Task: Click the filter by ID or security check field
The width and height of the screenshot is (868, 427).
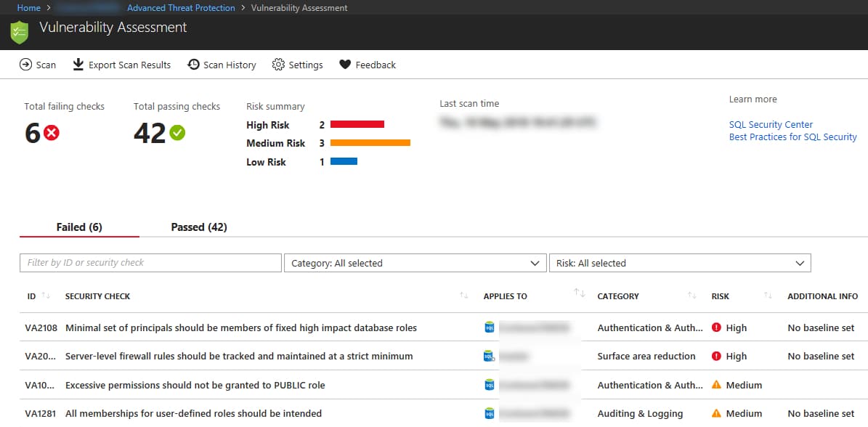Action: pos(150,263)
